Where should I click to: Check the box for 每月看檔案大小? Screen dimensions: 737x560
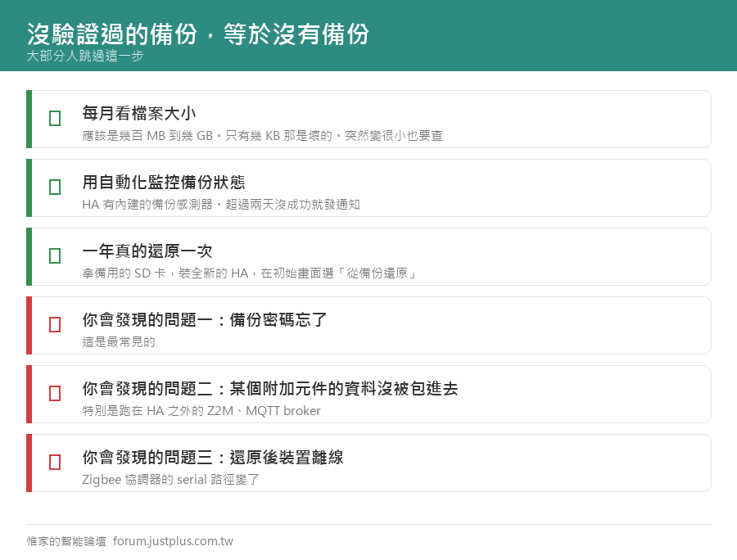tap(55, 119)
